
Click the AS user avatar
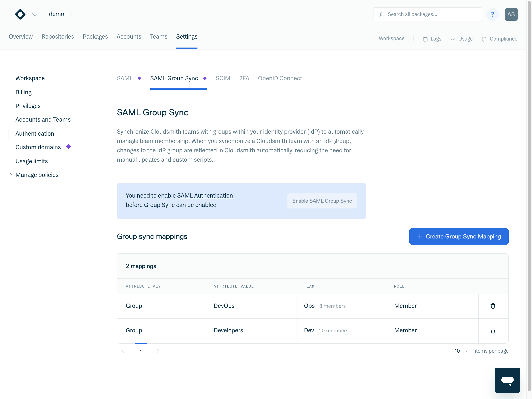511,14
